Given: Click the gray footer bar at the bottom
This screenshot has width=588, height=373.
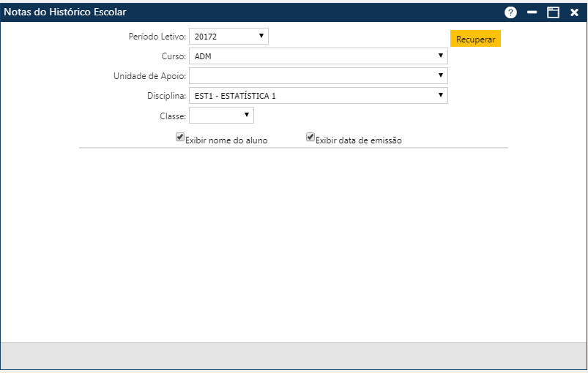Looking at the screenshot, I should [x=293, y=355].
